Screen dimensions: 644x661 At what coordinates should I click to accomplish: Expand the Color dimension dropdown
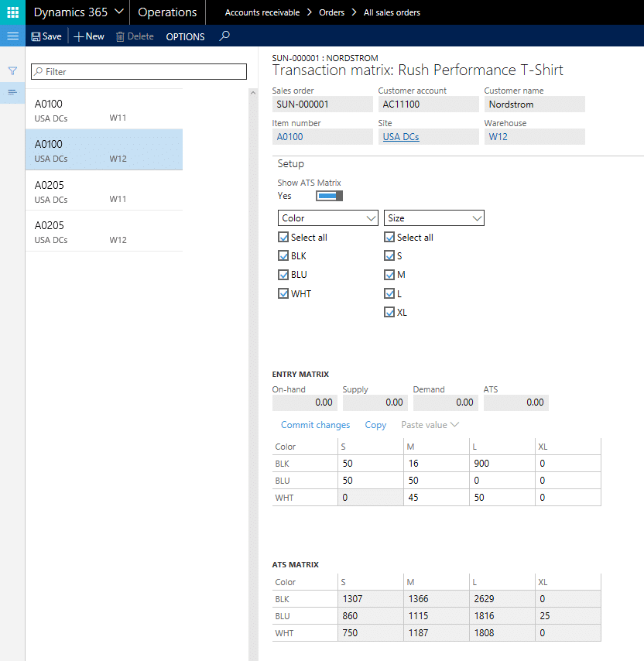(x=328, y=218)
